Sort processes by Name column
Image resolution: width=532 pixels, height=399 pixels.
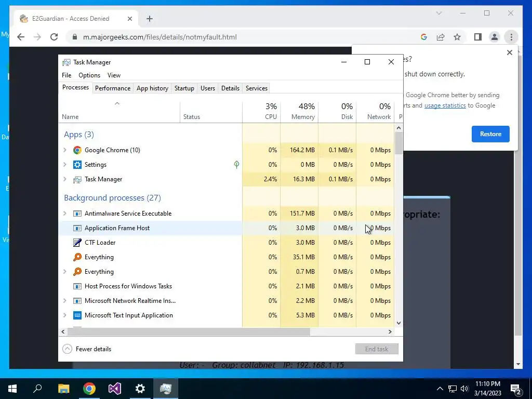pyautogui.click(x=119, y=112)
